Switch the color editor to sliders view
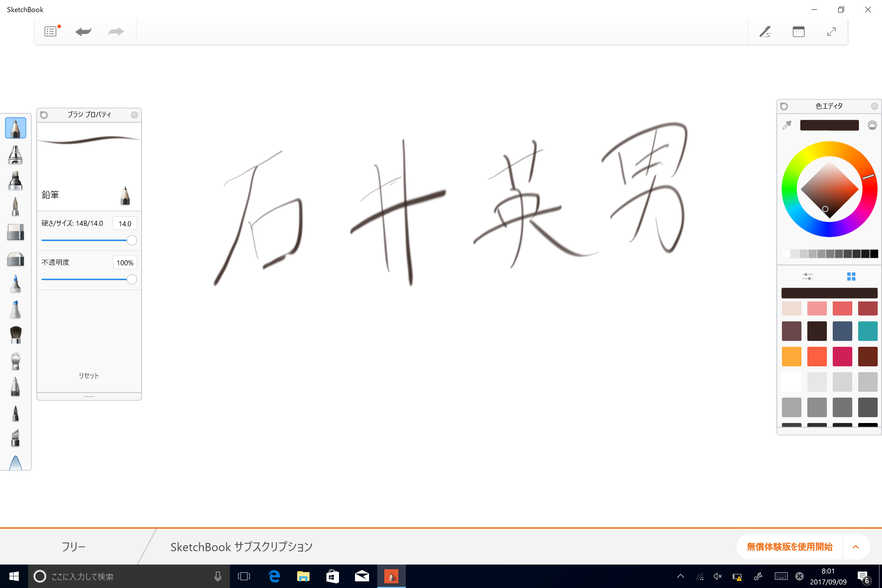 (807, 276)
